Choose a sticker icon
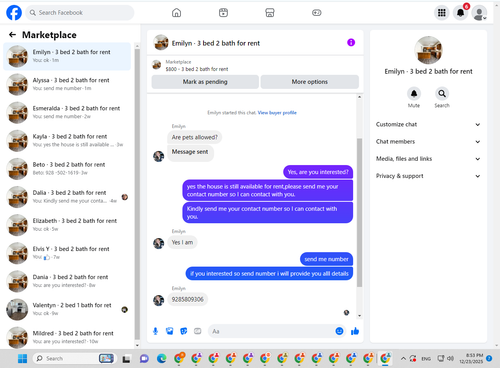Screen dimensions: 500x368 pos(184,331)
